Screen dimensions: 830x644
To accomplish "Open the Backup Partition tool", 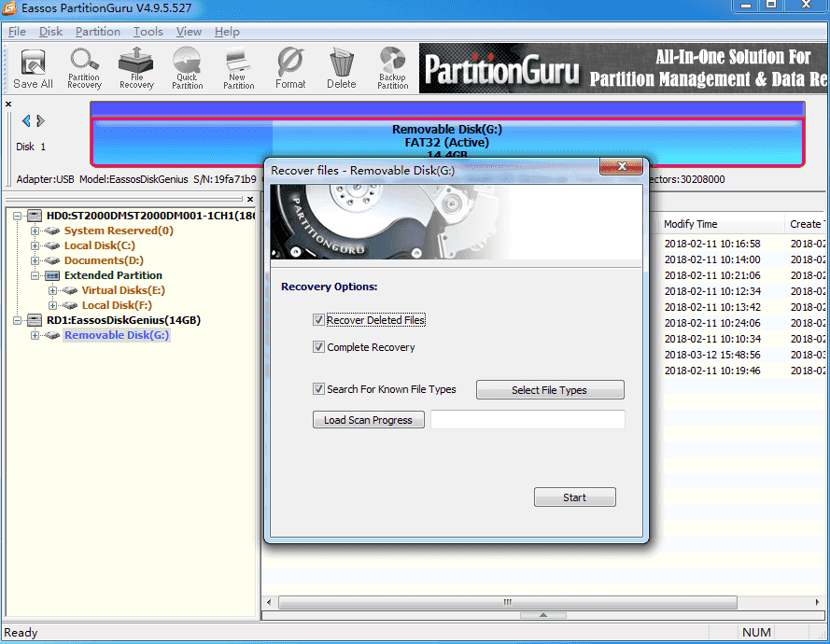I will click(x=392, y=68).
